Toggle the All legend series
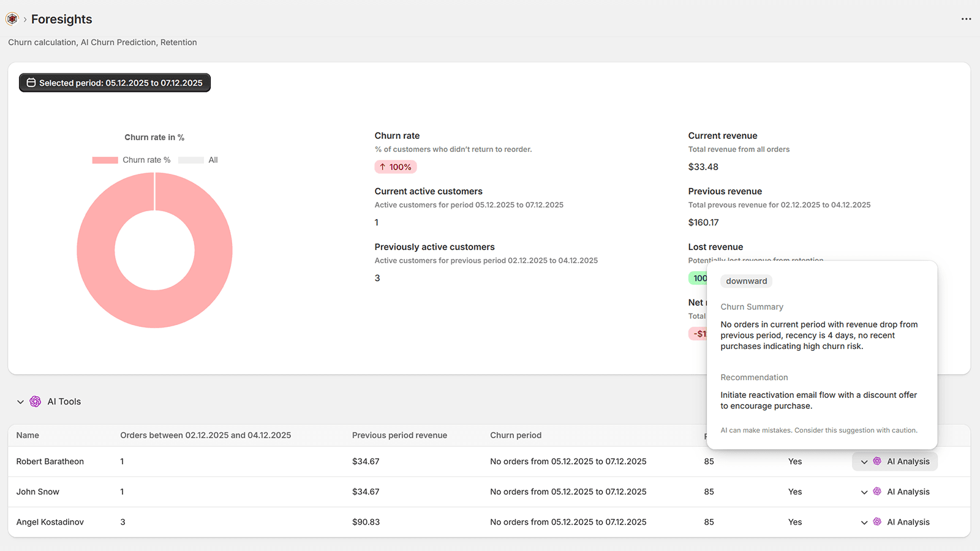980x551 pixels. 198,160
